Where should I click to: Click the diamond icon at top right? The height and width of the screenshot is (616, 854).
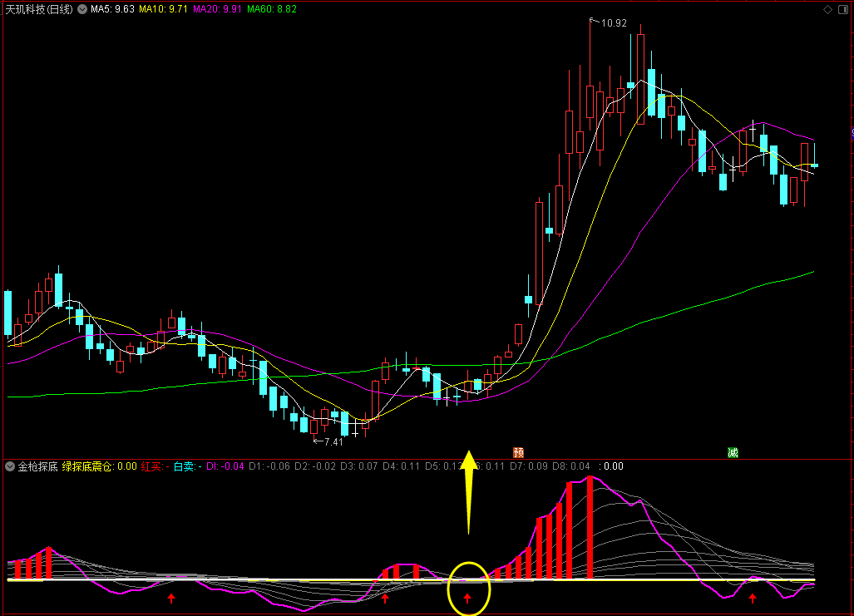pos(828,9)
